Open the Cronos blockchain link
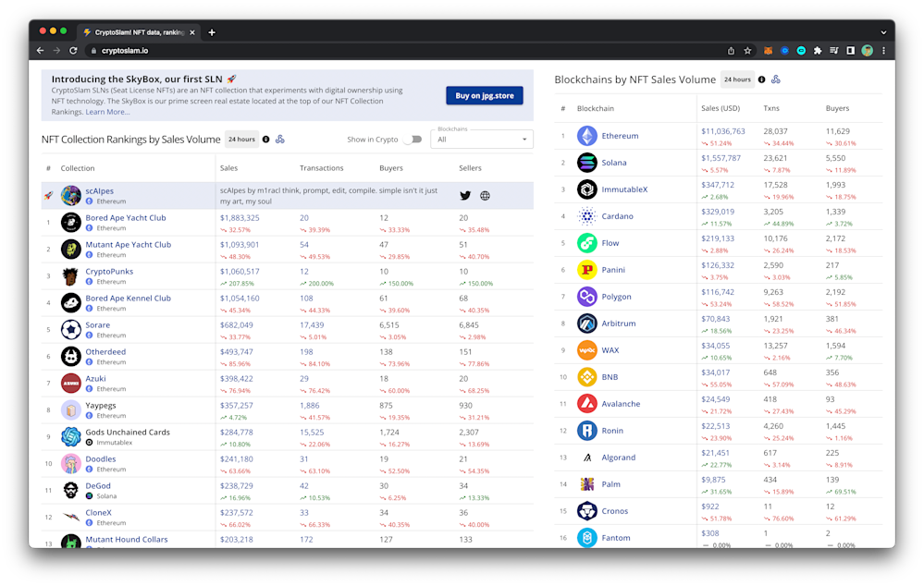924x586 pixels. click(x=615, y=511)
